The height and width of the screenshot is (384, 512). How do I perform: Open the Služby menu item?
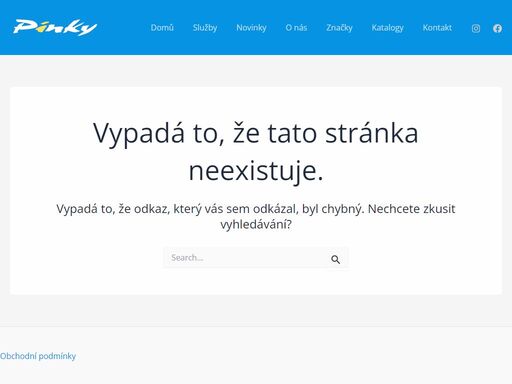pos(205,28)
